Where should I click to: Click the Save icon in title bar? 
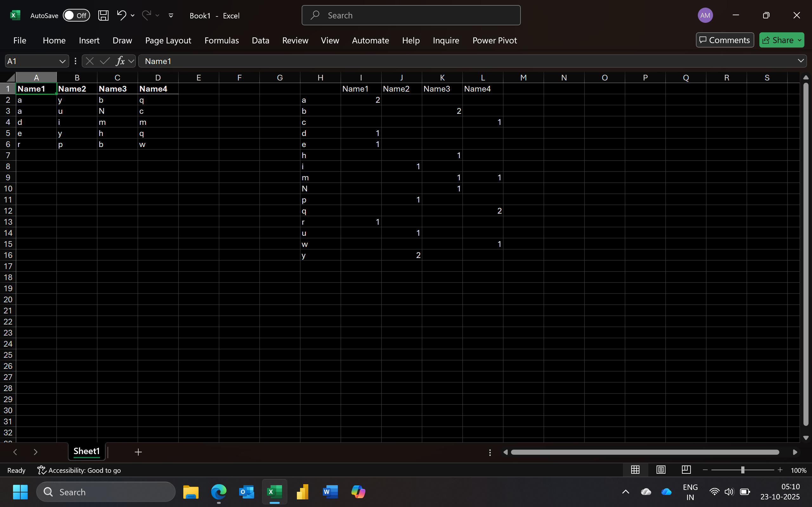pyautogui.click(x=103, y=16)
